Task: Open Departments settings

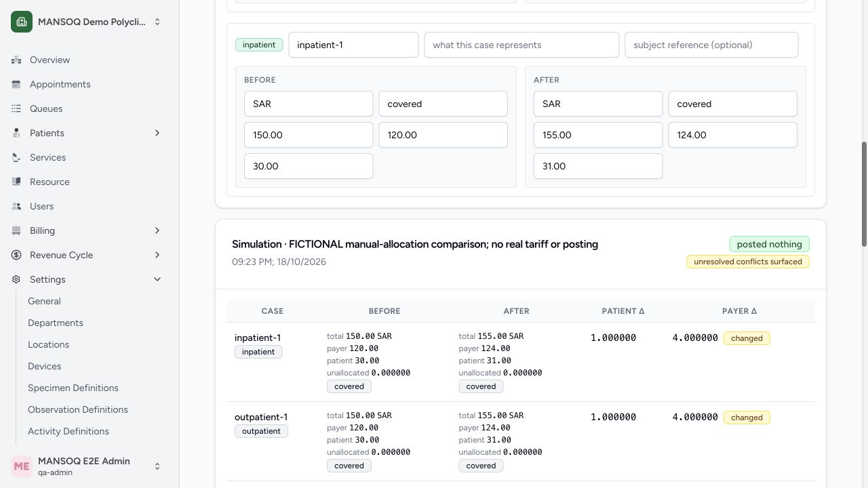Action: [56, 323]
